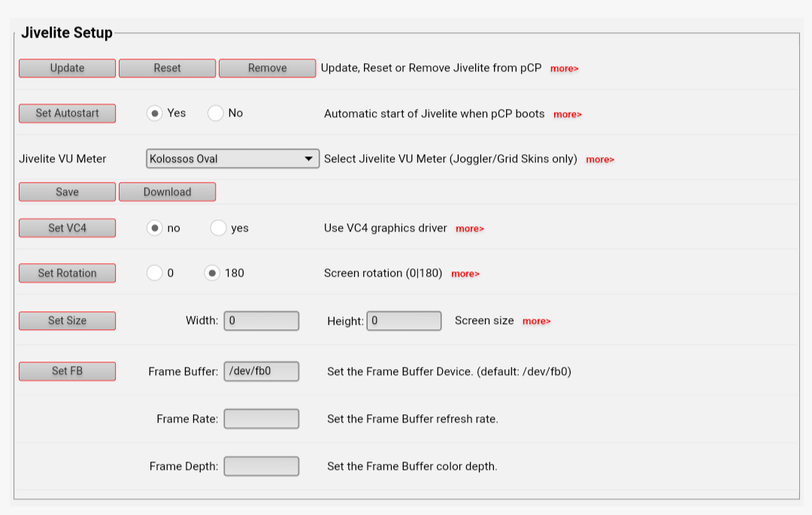Click the Jivelite VU Meter label
The width and height of the screenshot is (812, 515).
tap(62, 159)
